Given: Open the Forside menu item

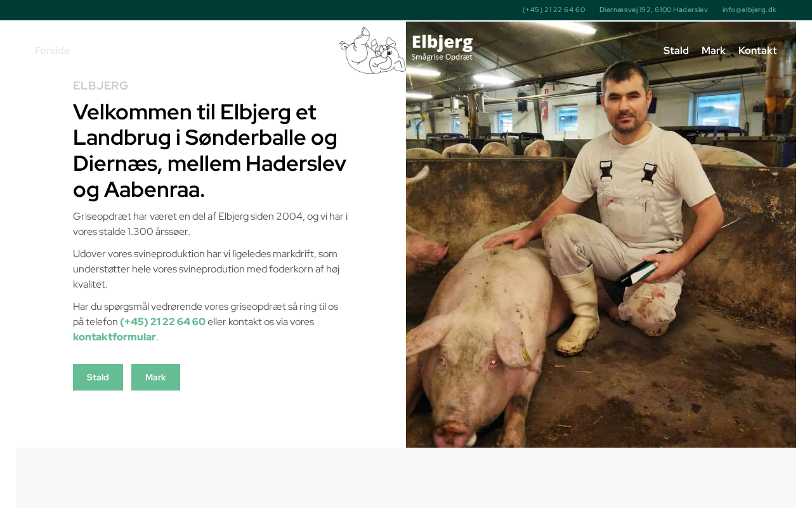Looking at the screenshot, I should [52, 51].
